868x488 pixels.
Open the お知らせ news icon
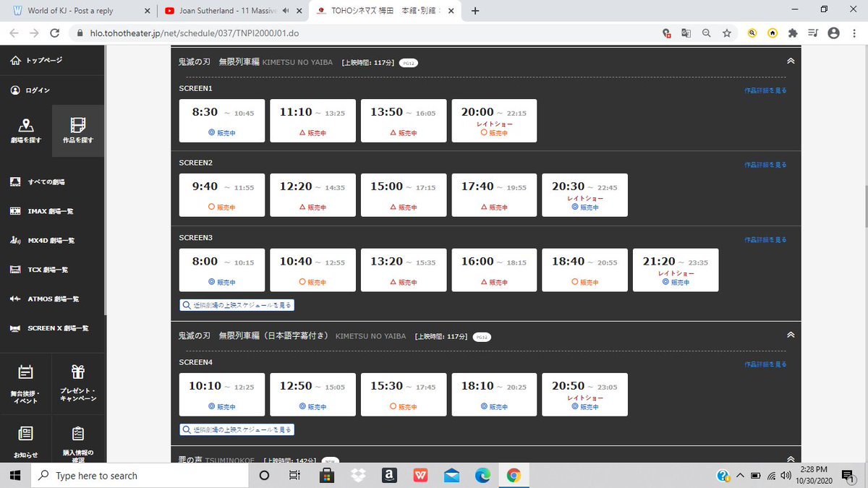(x=26, y=434)
